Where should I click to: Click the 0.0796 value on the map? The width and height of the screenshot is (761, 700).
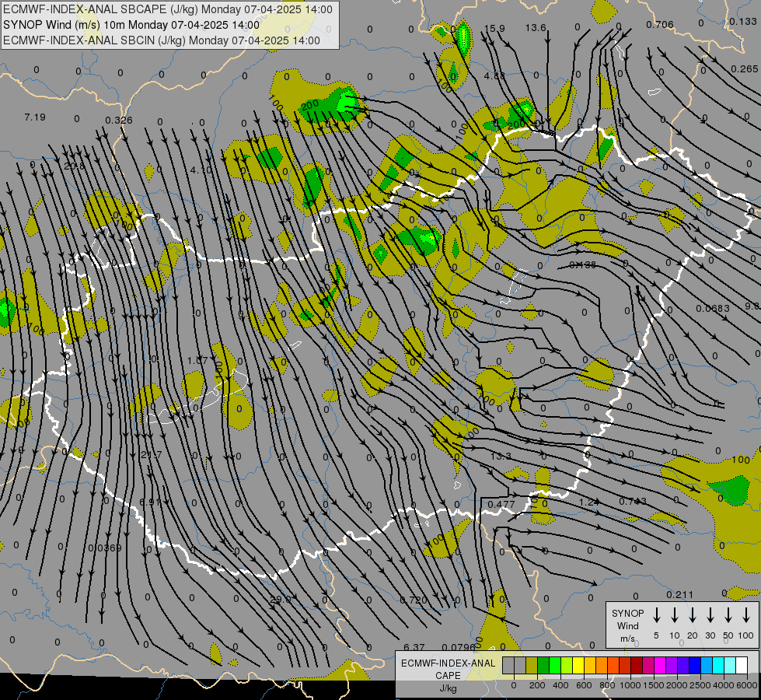coord(459,647)
